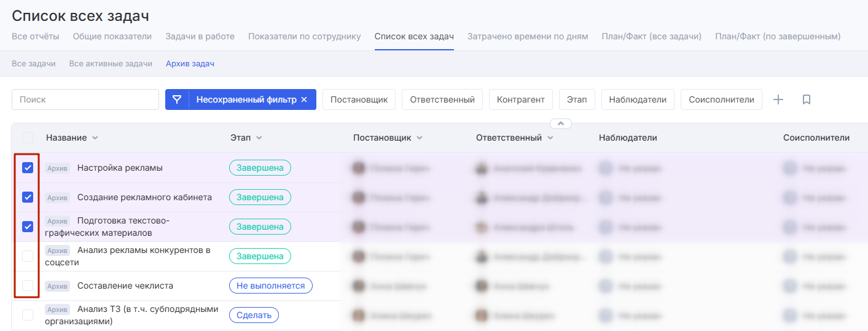Click the funnel filter icon
Image resolution: width=868 pixels, height=331 pixels.
pos(177,99)
